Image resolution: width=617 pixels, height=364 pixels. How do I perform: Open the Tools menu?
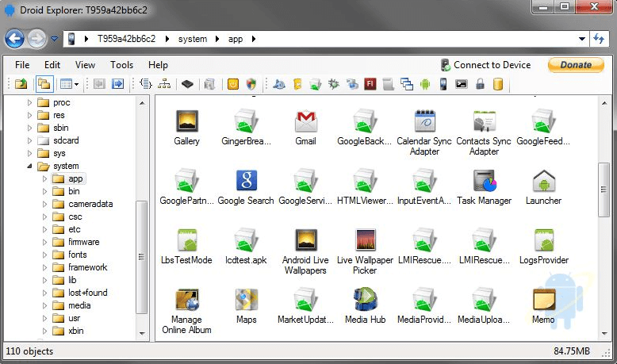(121, 65)
